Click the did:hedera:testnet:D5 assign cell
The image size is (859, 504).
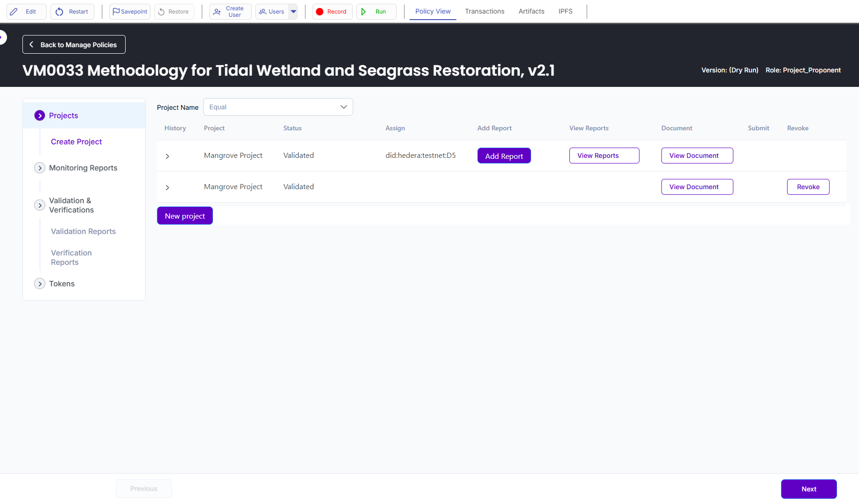pos(420,155)
